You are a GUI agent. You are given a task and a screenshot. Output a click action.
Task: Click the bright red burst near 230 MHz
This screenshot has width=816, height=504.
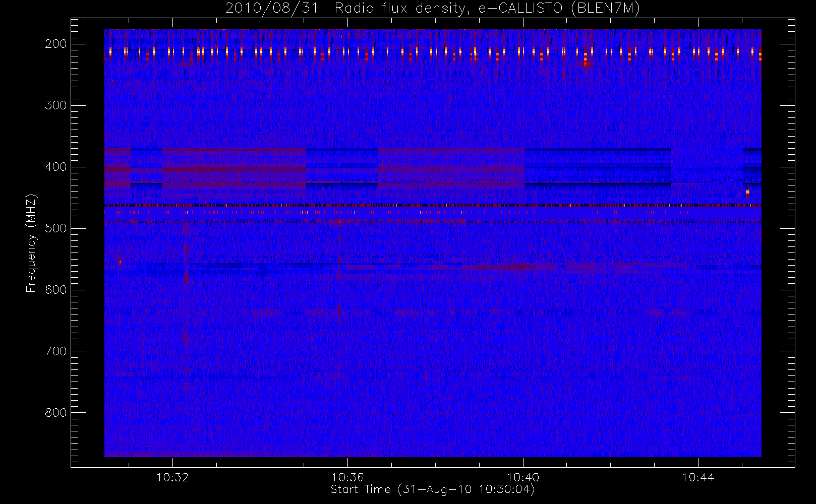point(586,64)
